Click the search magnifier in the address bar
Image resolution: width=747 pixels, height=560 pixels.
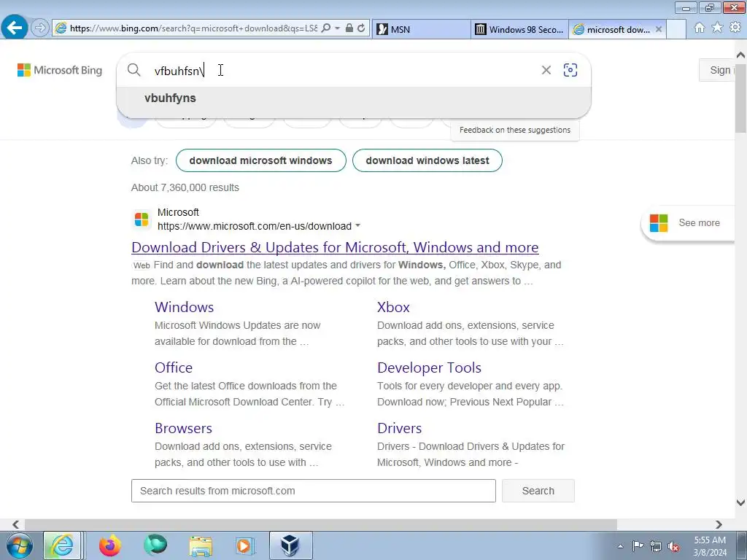tap(326, 28)
